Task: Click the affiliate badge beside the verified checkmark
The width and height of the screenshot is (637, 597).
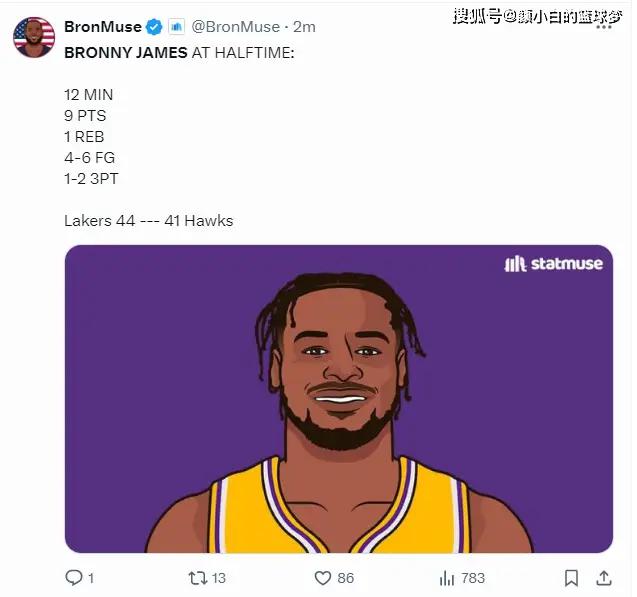Action: tap(175, 26)
